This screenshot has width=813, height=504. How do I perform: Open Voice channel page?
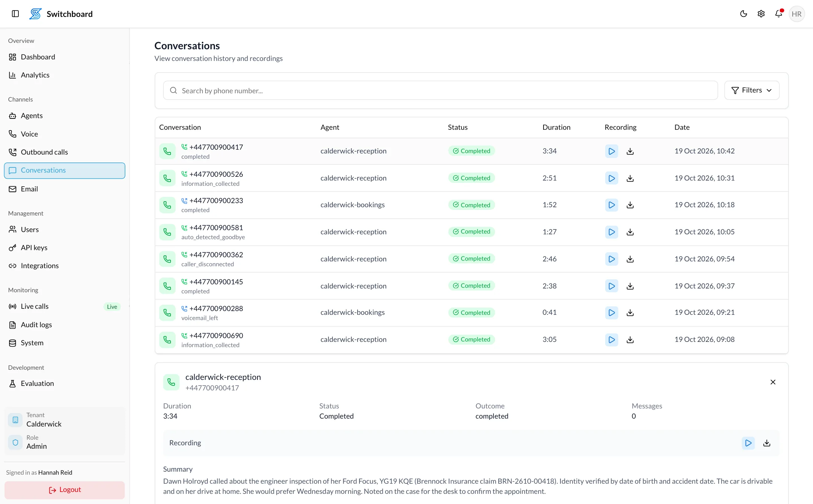[64, 134]
